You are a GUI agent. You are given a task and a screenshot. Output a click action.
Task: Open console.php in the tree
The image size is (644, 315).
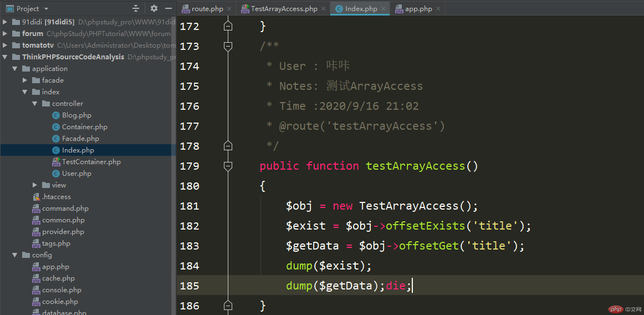pyautogui.click(x=62, y=290)
